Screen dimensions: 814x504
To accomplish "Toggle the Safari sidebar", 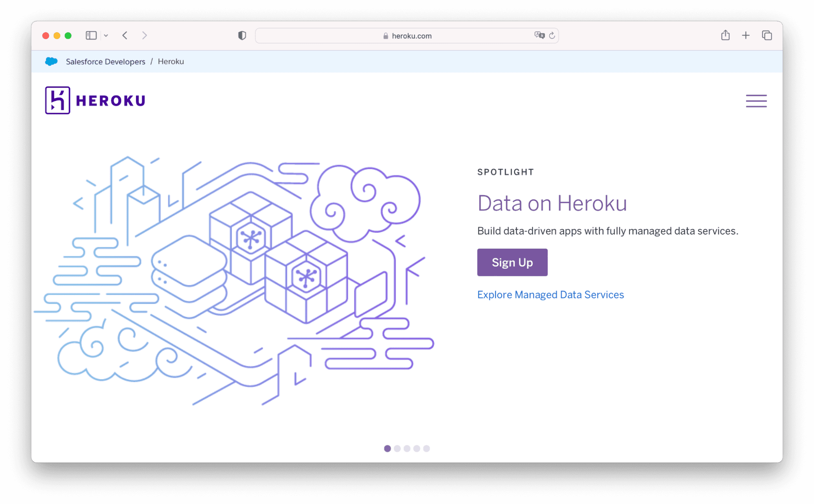I will (91, 35).
